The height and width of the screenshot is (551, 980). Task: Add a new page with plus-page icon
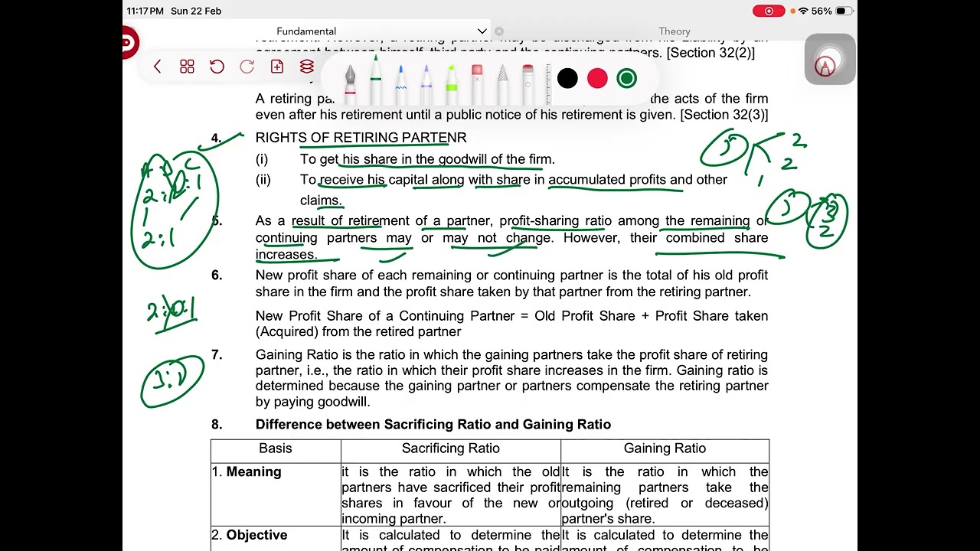pos(277,67)
